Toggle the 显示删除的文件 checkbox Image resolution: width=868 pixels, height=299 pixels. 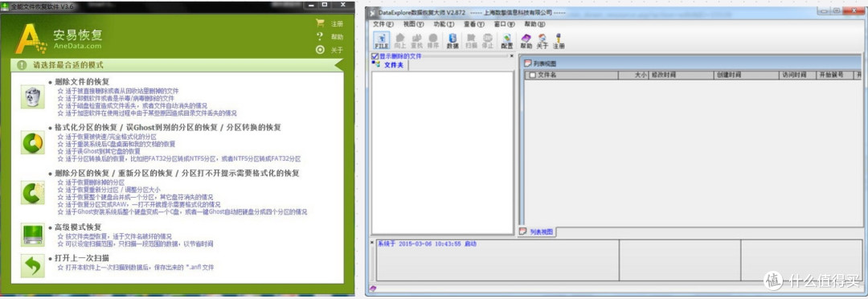[x=375, y=56]
